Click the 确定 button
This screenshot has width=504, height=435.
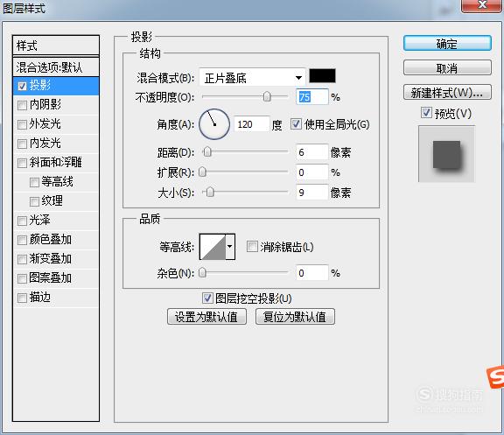point(447,44)
